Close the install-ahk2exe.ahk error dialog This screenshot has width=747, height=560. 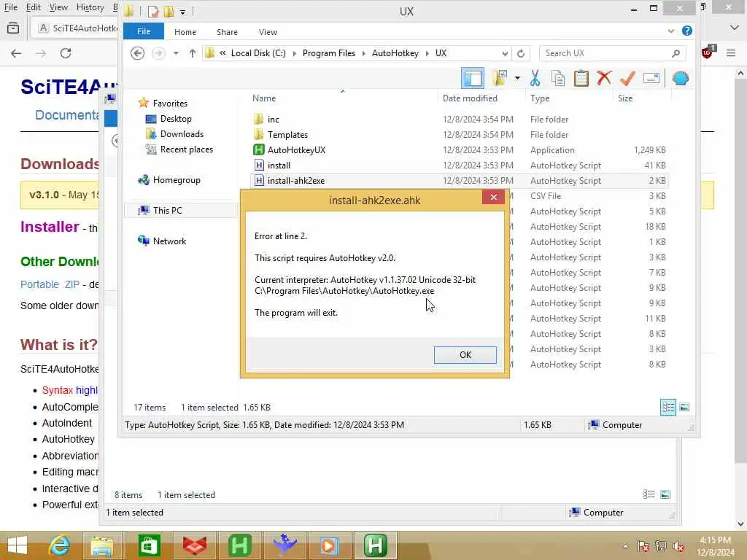click(494, 197)
